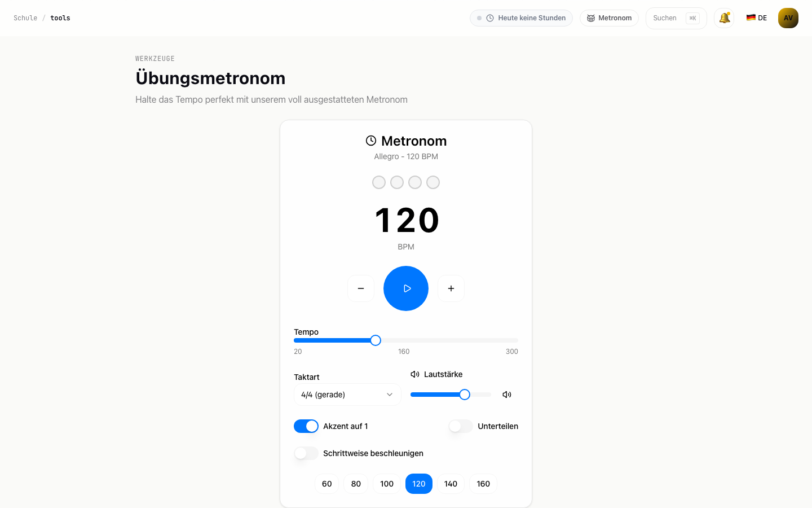Click the Lautstärke volume slider handle
This screenshot has width=812, height=508.
pyautogui.click(x=465, y=395)
